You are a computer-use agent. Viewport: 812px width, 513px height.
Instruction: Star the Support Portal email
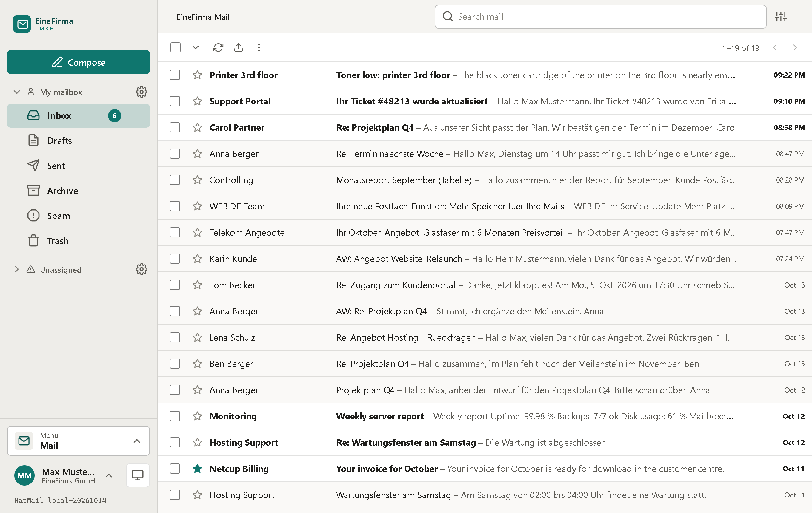(197, 101)
